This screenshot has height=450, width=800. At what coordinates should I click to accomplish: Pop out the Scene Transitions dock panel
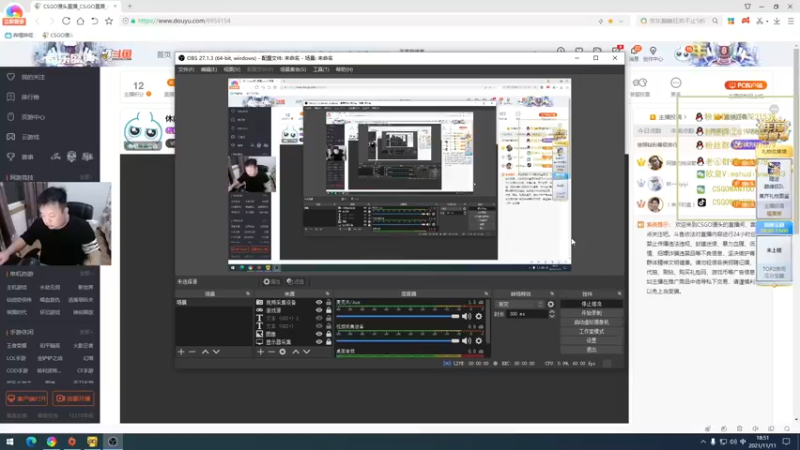(552, 294)
